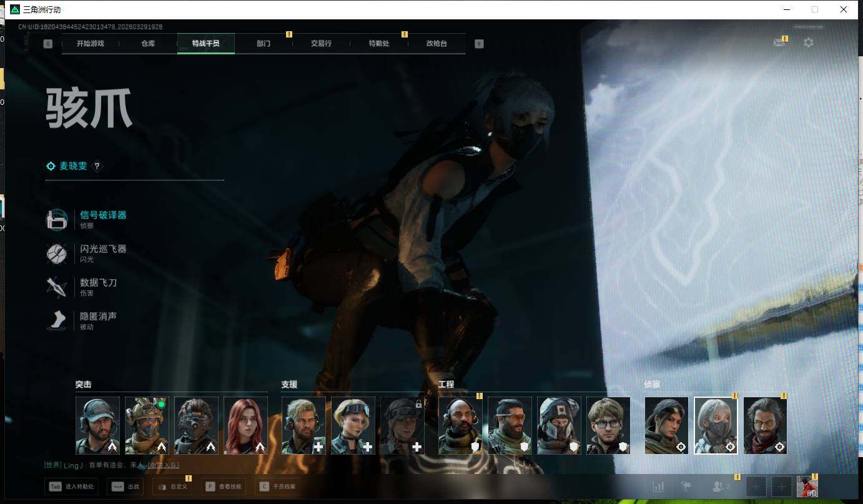Click the 支援 class heading
Screen dimensions: 863x504
tap(289, 385)
